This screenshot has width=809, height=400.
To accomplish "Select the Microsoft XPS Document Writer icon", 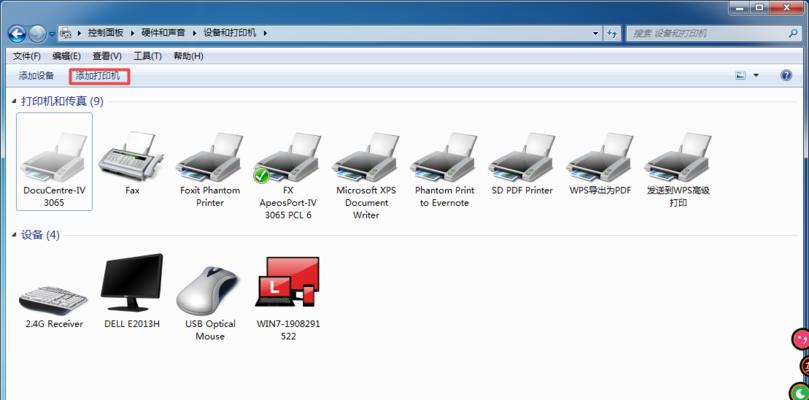I will [366, 157].
